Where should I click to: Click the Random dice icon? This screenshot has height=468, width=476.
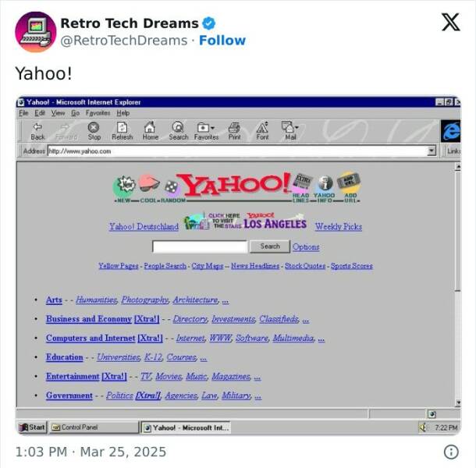pyautogui.click(x=172, y=187)
